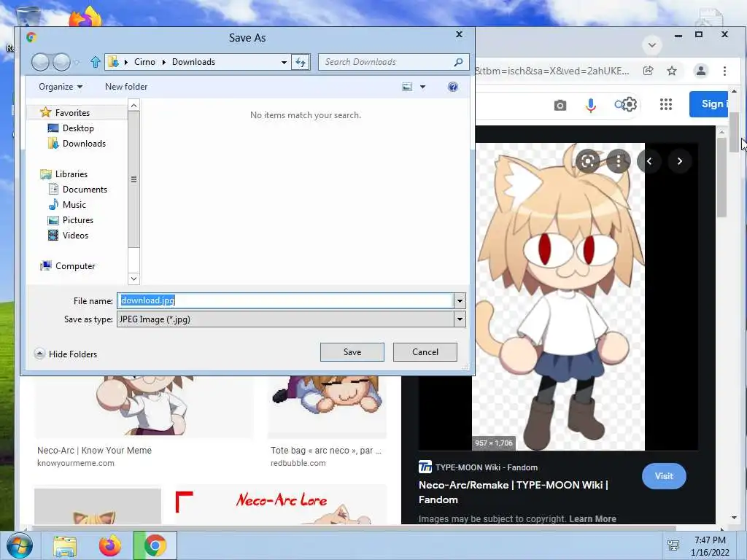The height and width of the screenshot is (560, 747).
Task: Open Pictures library in the sidebar
Action: [77, 220]
